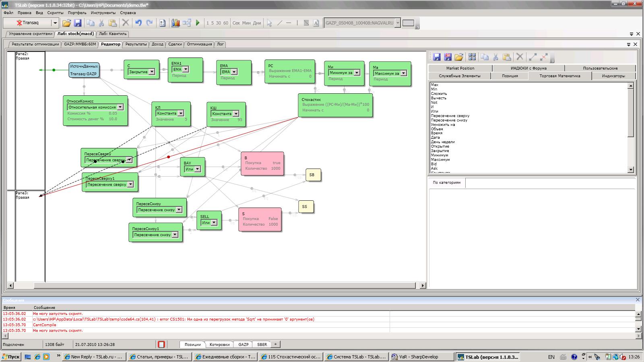Click the connect-nodes link icon in editor toolbar
The image size is (644, 362).
tap(533, 57)
